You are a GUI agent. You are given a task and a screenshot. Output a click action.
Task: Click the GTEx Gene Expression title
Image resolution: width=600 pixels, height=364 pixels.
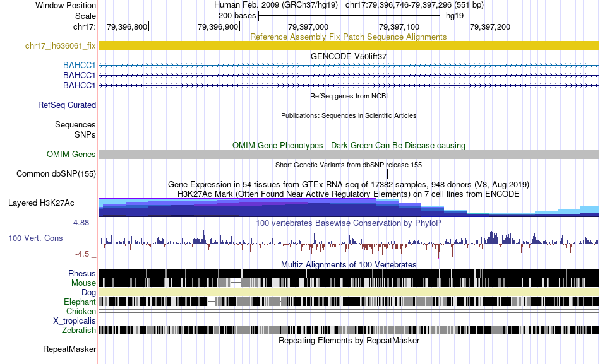[349, 185]
